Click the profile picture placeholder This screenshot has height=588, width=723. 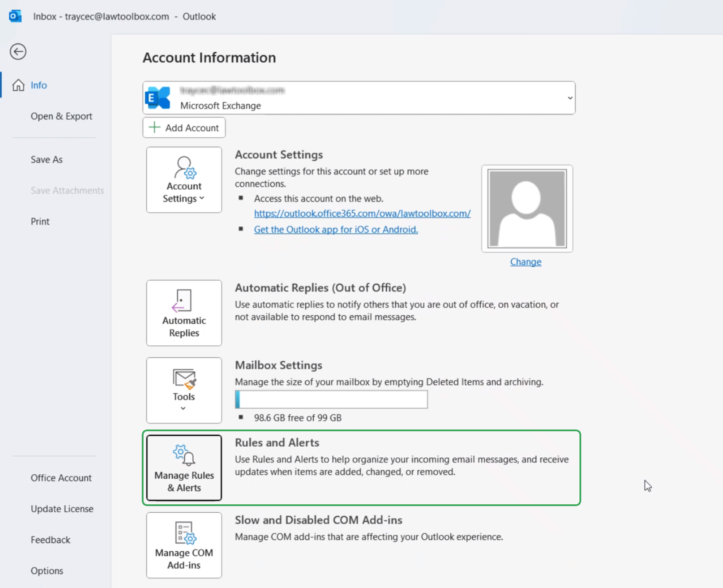coord(527,209)
